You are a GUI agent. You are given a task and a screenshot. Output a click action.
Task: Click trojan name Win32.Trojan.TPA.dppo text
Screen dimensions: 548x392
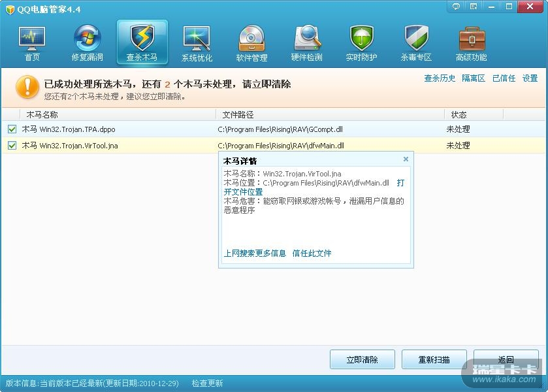(x=77, y=129)
